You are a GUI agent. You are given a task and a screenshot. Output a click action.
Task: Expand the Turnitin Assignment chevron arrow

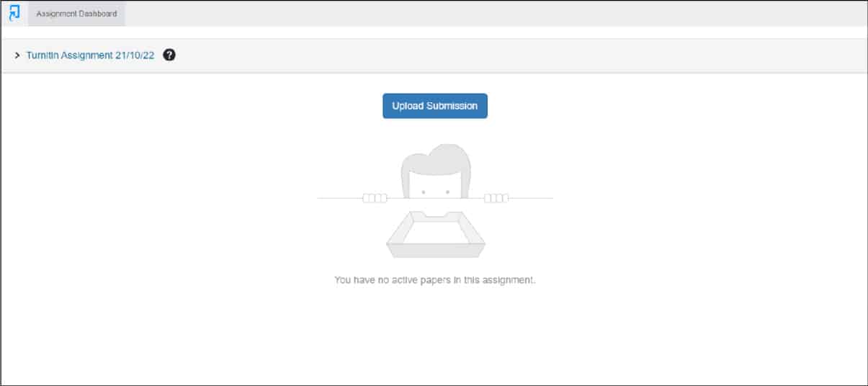point(17,55)
